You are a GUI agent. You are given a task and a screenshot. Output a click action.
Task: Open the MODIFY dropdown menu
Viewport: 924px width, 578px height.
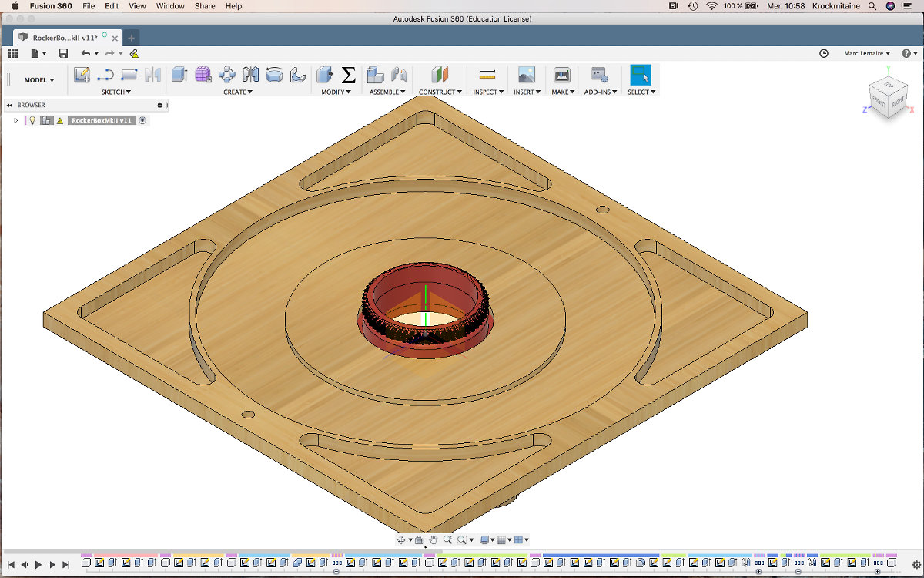pyautogui.click(x=336, y=92)
